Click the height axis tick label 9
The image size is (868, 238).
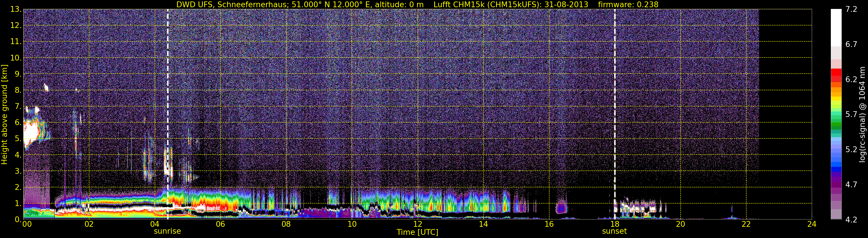click(18, 74)
